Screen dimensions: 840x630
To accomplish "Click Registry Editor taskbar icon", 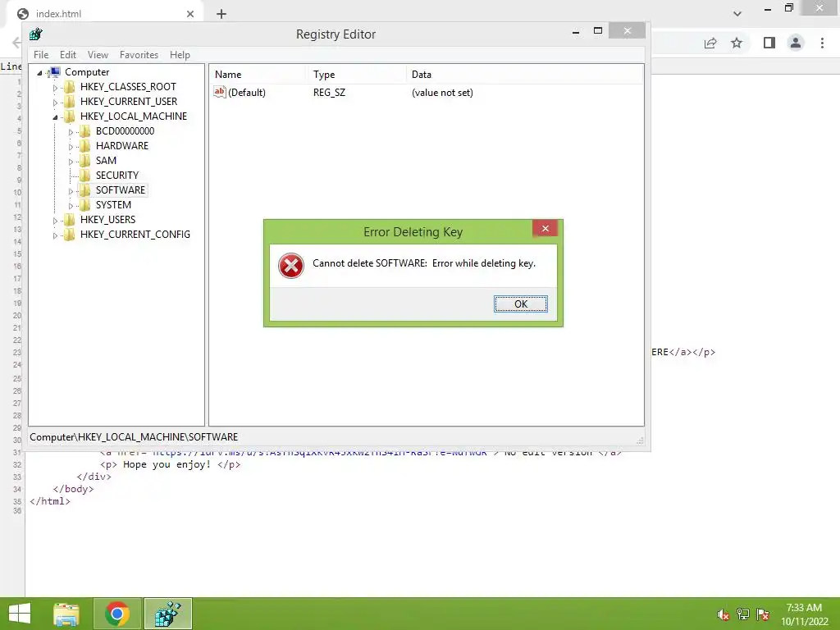I will (167, 614).
